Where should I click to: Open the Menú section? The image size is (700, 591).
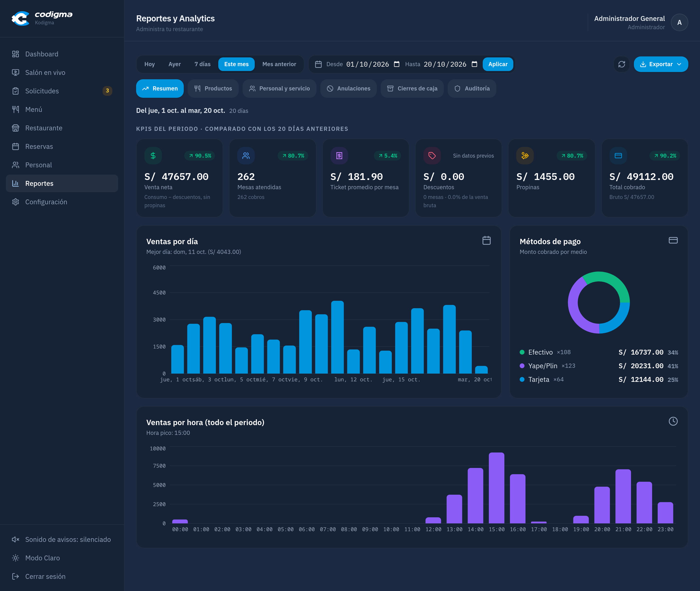pyautogui.click(x=62, y=109)
